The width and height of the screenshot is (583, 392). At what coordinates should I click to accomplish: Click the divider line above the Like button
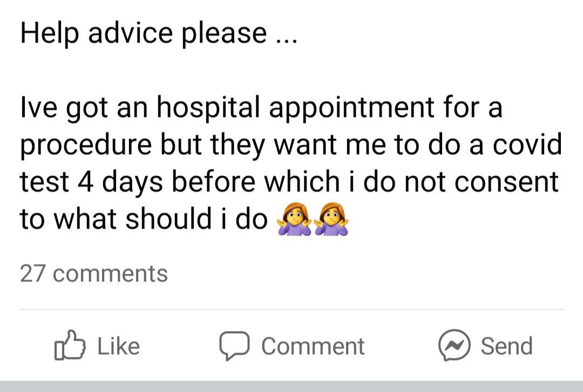pyautogui.click(x=291, y=310)
